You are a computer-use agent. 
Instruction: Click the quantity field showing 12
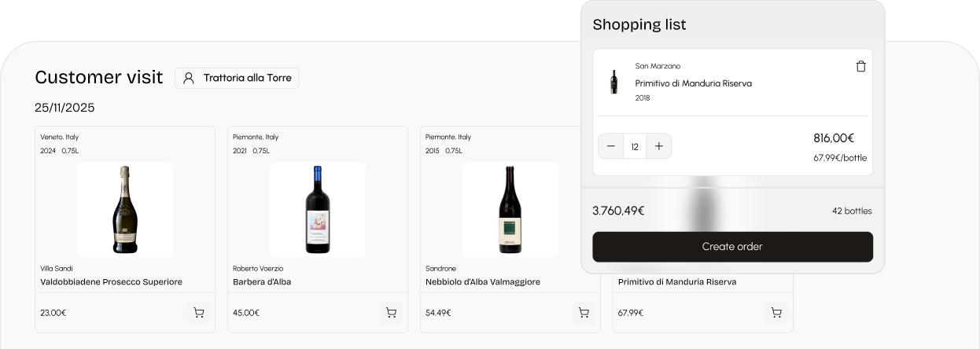(635, 146)
